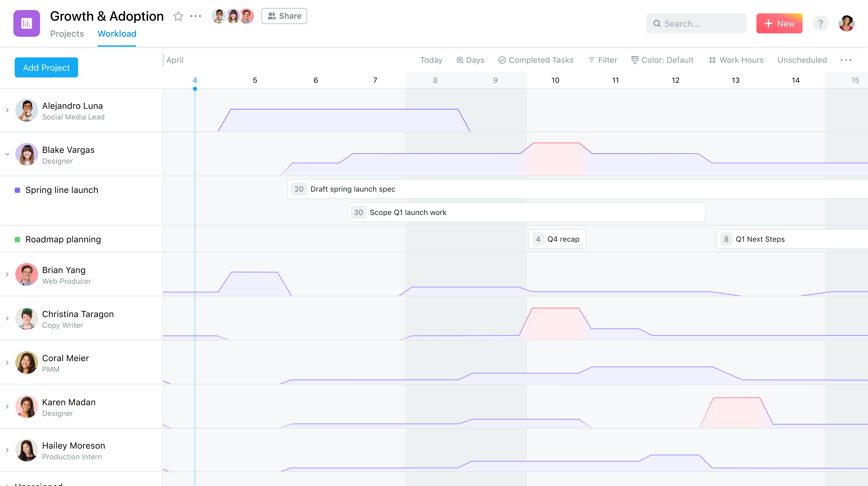868x486 pixels.
Task: Click the Share button
Action: 284,15
